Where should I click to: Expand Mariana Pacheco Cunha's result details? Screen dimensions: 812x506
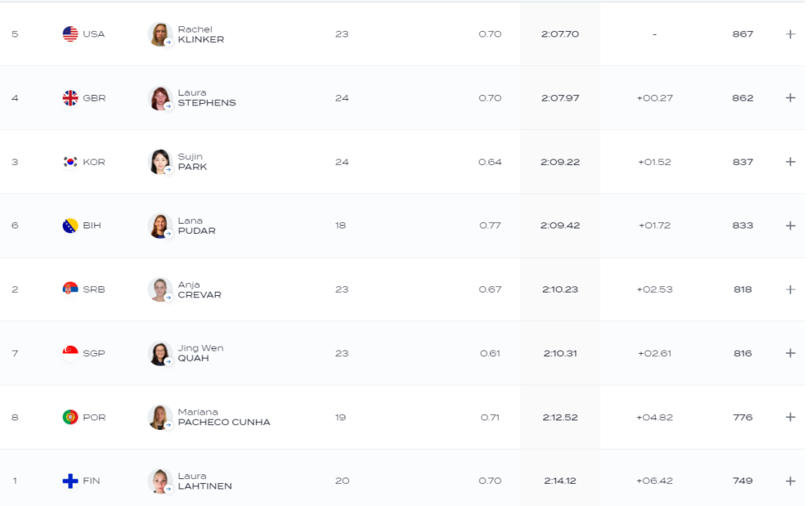(790, 417)
